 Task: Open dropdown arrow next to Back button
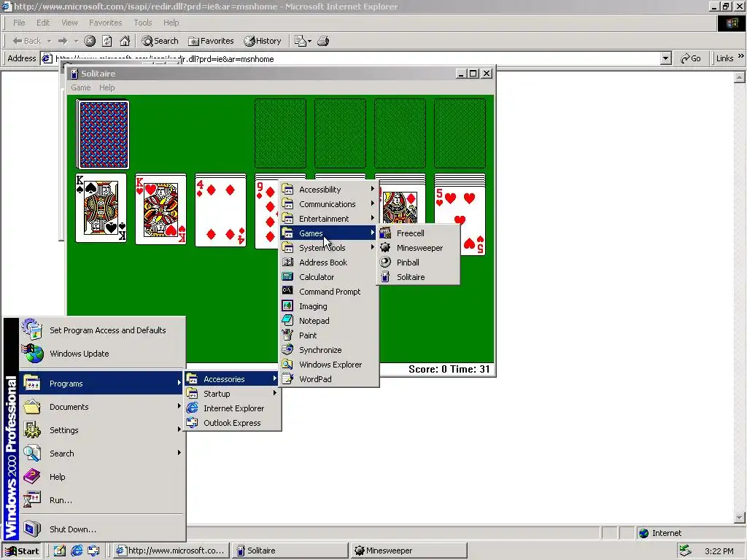(49, 42)
